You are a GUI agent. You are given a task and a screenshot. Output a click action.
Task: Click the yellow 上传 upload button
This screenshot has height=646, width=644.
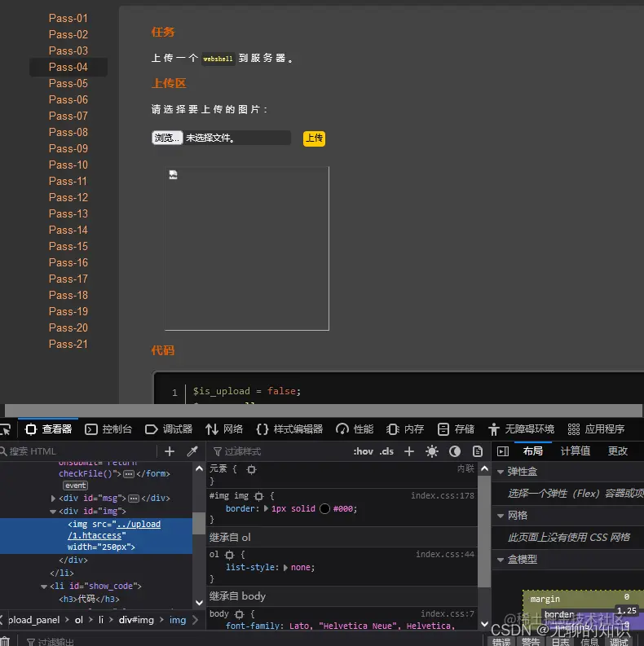coord(314,138)
